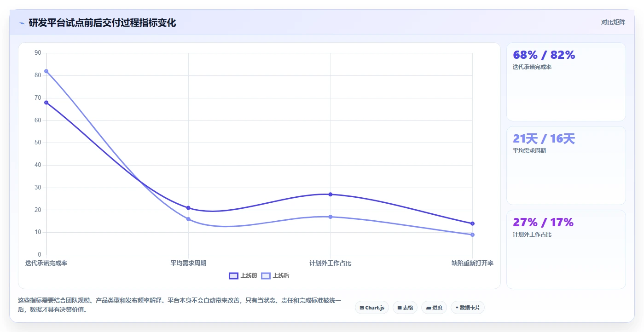The height and width of the screenshot is (332, 644).
Task: Click the 上线前 point for 缺陷重新打开率
Action: [x=472, y=223]
